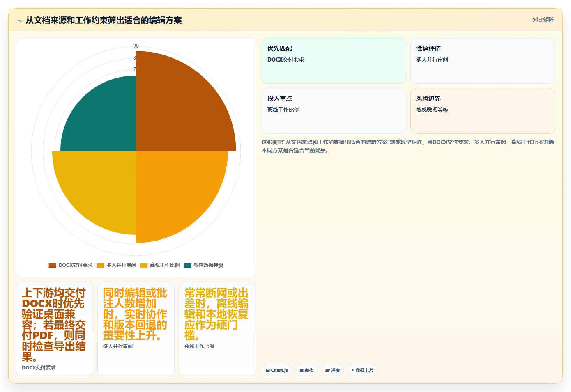The width and height of the screenshot is (571, 392).
Task: Toggle the DOCX交付要求 legend swatch
Action: 52,265
